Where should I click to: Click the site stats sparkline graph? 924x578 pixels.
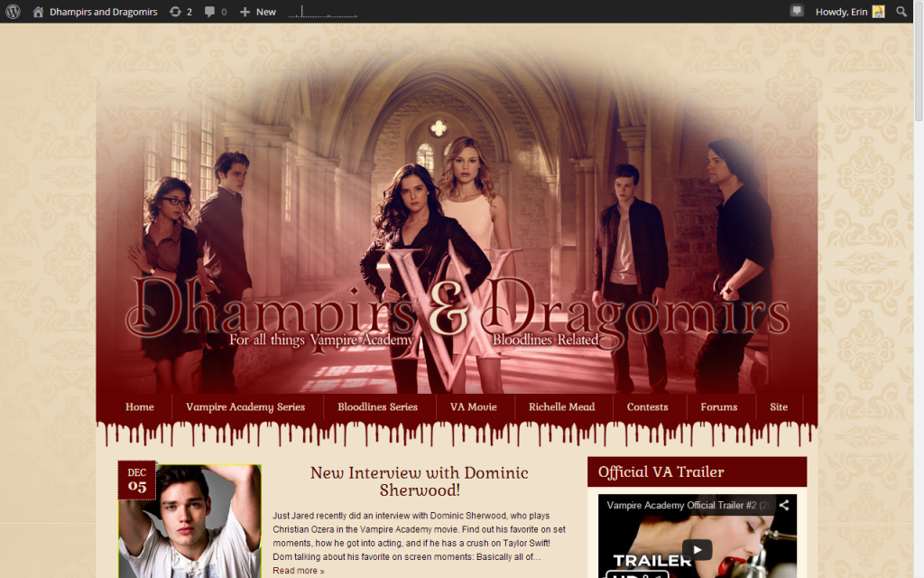(323, 12)
